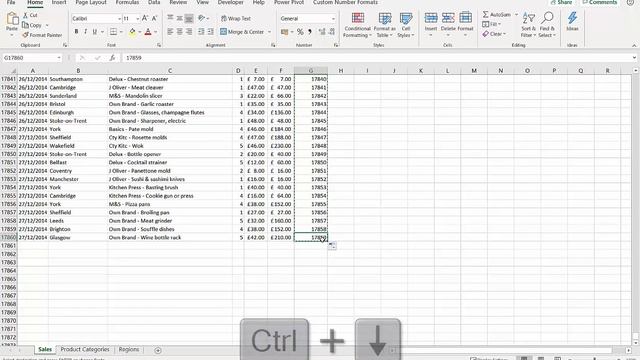Increase font size with the larger A

pos(144,18)
